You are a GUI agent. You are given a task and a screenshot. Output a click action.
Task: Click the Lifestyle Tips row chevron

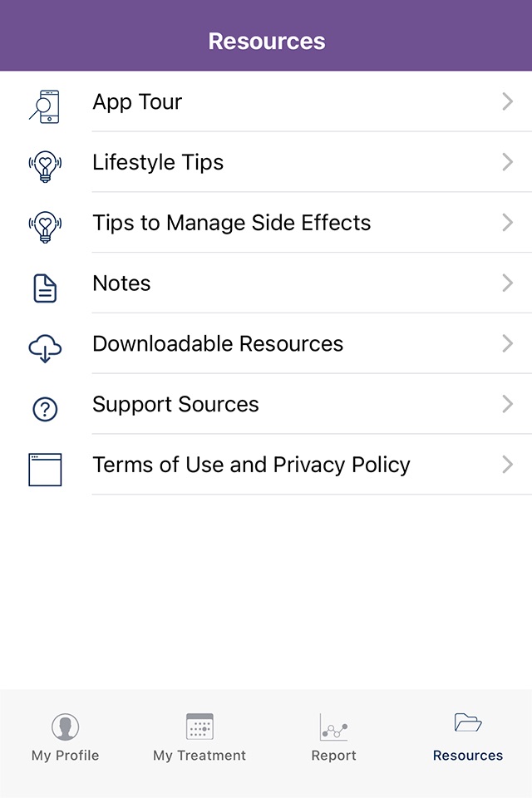point(507,162)
